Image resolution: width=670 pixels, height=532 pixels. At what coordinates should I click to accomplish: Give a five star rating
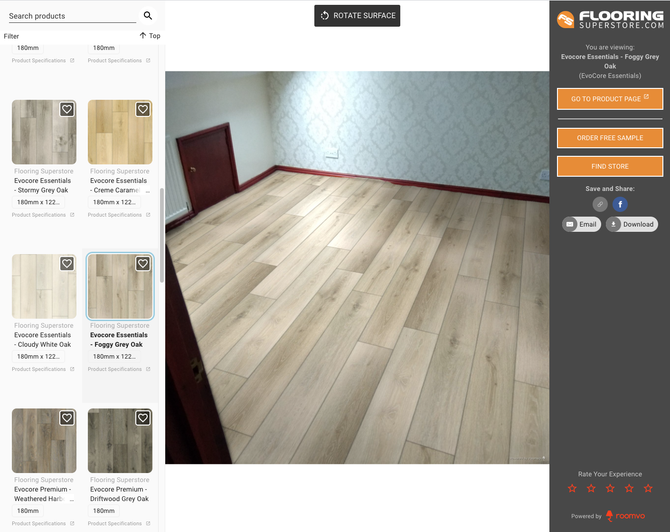click(648, 488)
